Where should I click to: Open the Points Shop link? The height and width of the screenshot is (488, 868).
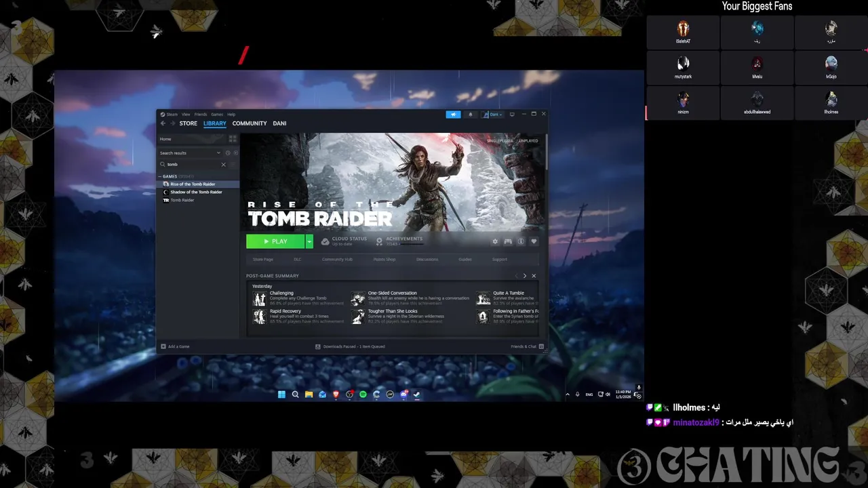tap(384, 260)
